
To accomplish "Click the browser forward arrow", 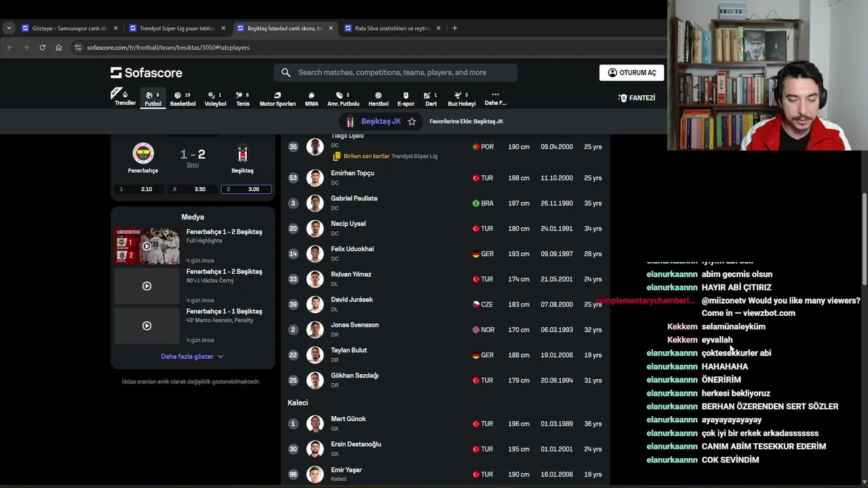I will click(26, 47).
